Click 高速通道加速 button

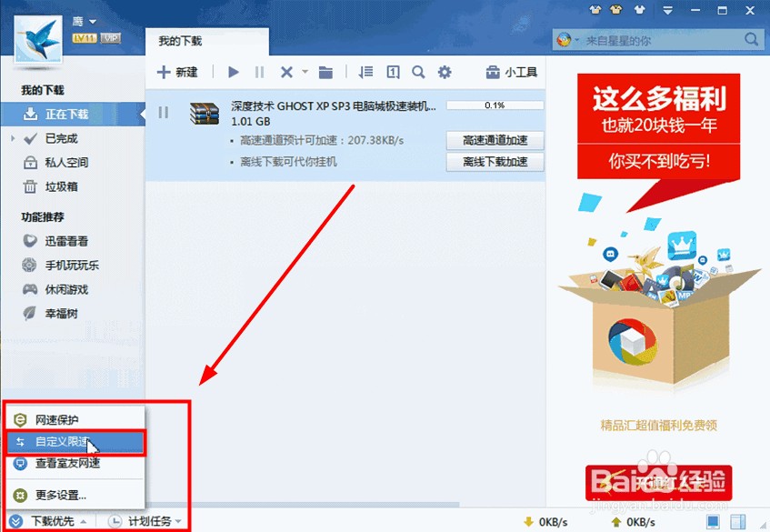(495, 140)
